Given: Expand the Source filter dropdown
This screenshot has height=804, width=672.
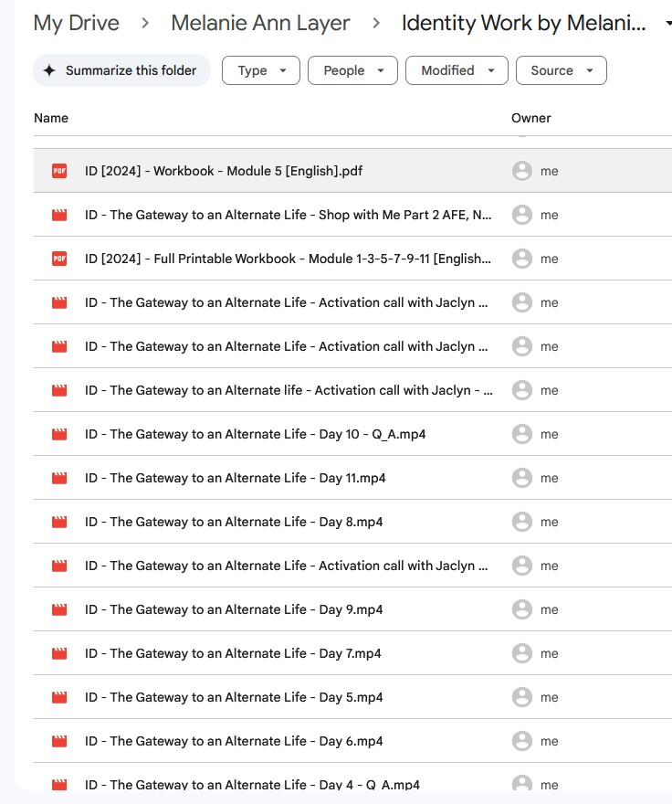Looking at the screenshot, I should 561,70.
